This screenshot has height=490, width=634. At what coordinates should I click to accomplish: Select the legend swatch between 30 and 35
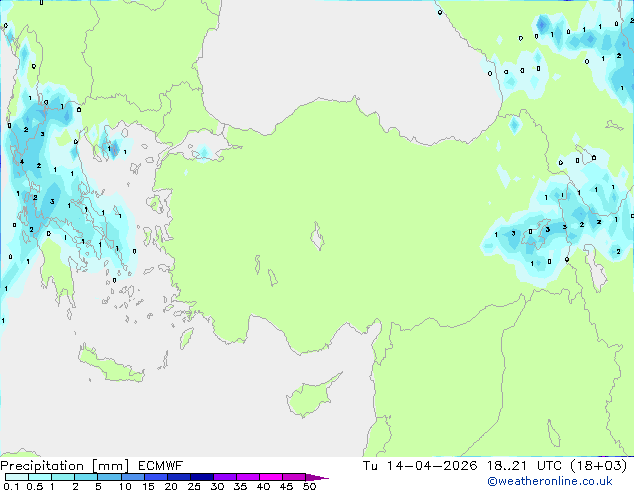(x=224, y=477)
